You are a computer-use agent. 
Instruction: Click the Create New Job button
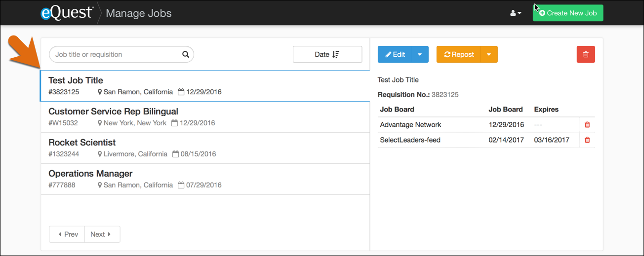(568, 13)
